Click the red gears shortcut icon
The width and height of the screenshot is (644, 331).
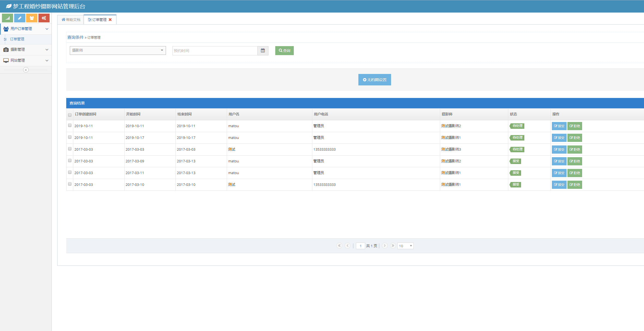[44, 18]
